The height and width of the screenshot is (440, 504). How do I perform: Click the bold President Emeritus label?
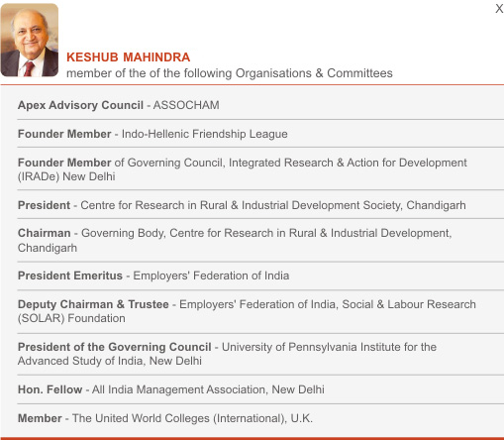pos(70,275)
